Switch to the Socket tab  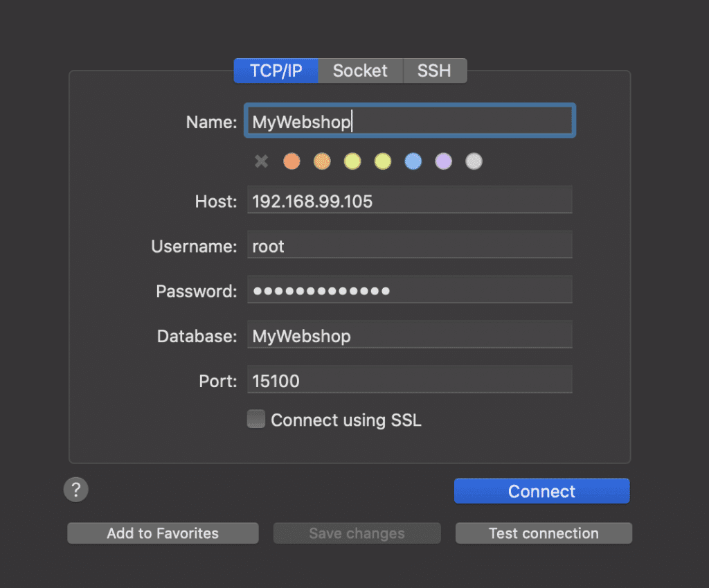coord(360,70)
